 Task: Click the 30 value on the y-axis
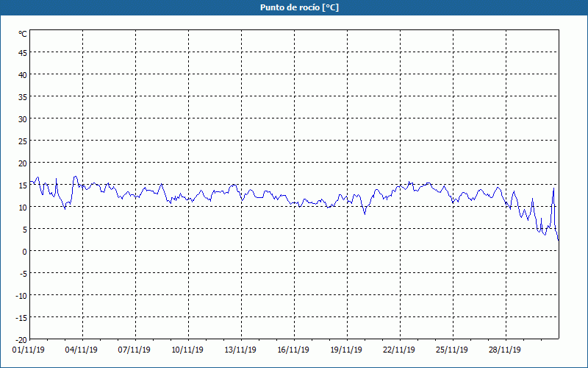pyautogui.click(x=23, y=119)
